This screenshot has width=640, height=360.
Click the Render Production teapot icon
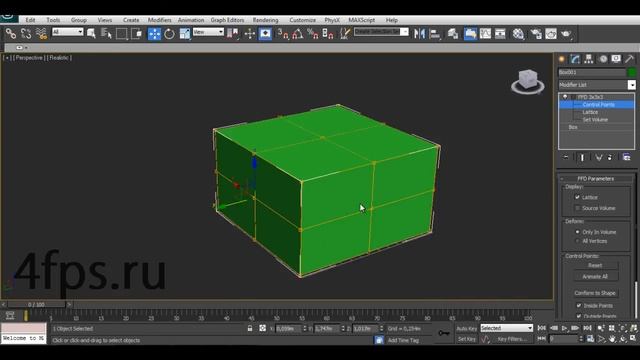pyautogui.click(x=566, y=33)
